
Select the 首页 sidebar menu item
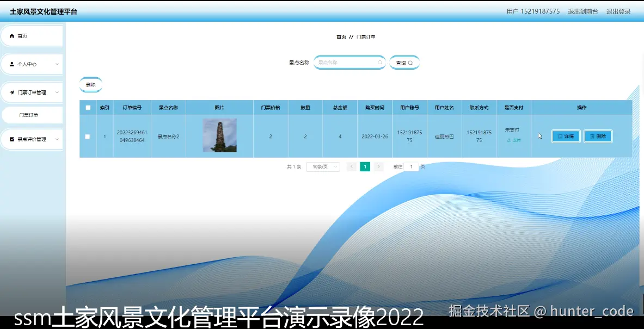32,36
